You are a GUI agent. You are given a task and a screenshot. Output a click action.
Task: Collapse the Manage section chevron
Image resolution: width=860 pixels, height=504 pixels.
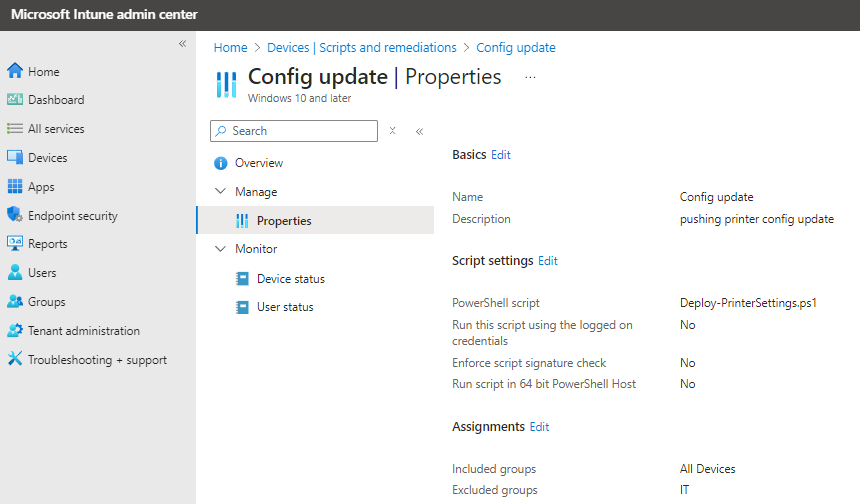click(221, 192)
